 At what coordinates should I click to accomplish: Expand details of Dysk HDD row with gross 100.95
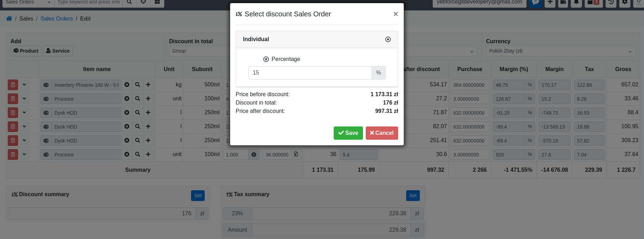24,126
